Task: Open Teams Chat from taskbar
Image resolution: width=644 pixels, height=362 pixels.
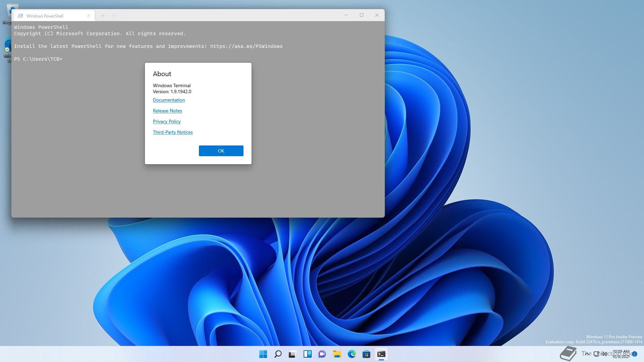Action: 322,354
